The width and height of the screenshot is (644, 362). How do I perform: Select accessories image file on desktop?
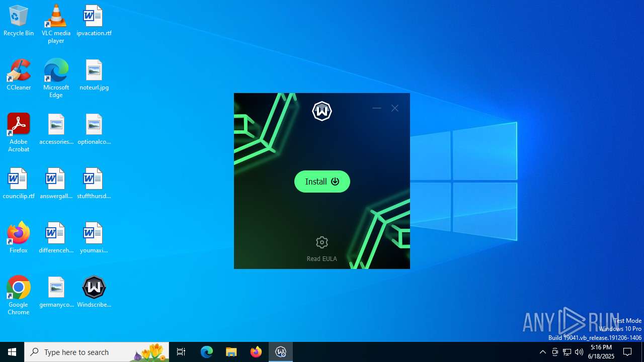click(x=56, y=130)
